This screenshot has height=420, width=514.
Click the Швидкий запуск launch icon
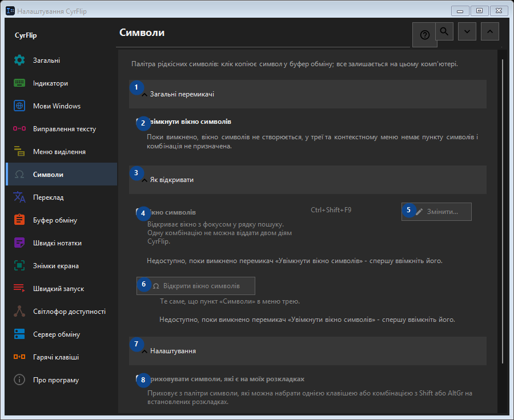(x=19, y=288)
